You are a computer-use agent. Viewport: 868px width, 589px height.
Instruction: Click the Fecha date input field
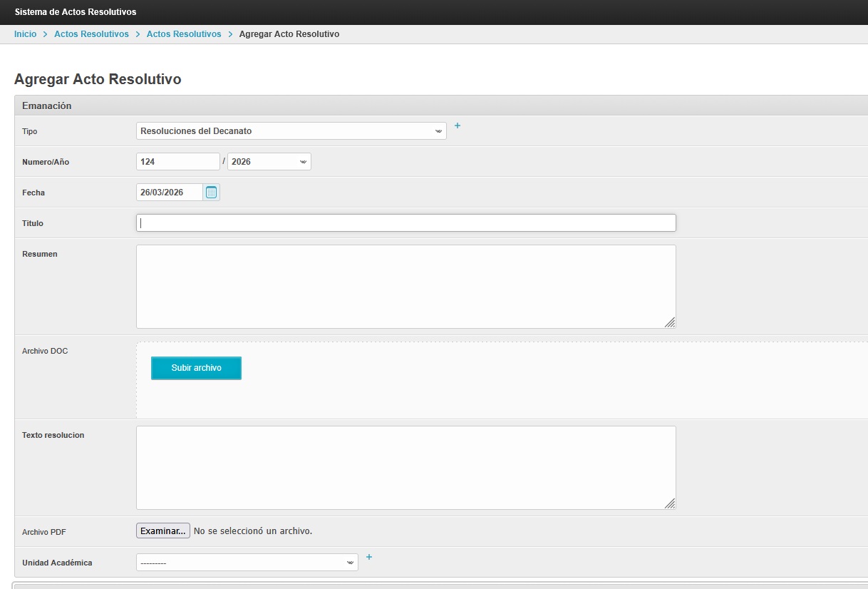point(170,193)
